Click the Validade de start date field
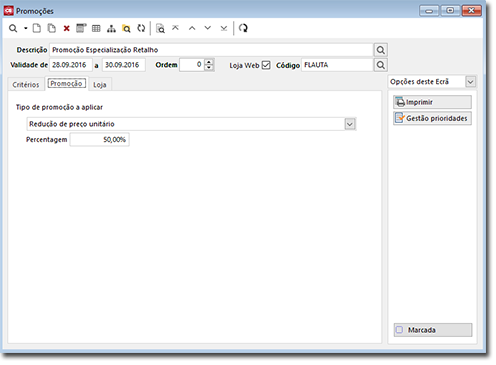 (x=71, y=65)
